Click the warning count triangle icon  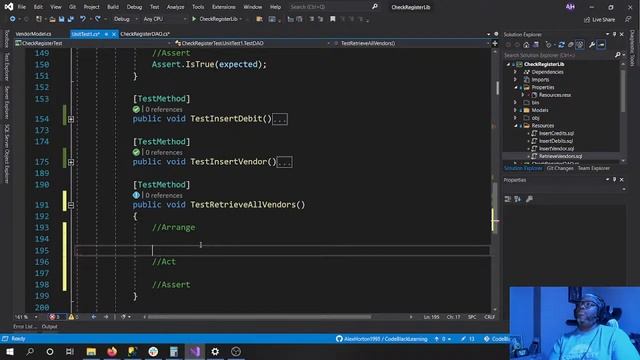(x=71, y=317)
